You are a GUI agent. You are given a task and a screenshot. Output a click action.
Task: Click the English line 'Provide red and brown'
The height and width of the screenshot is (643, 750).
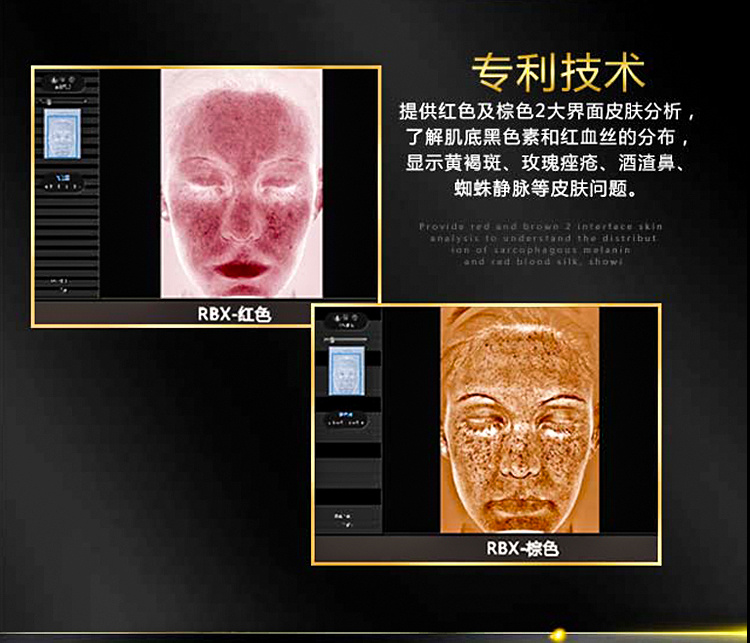pos(540,226)
